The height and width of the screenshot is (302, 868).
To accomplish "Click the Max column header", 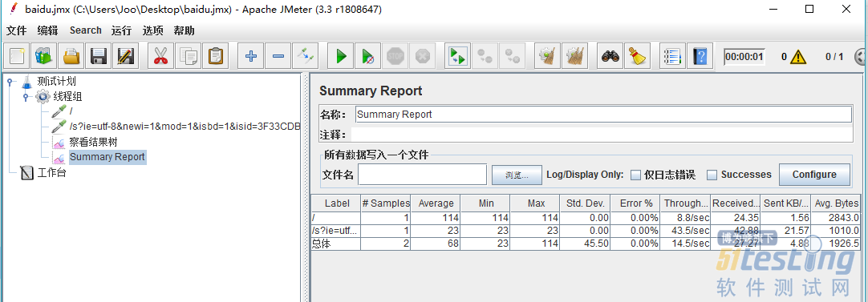I will (x=535, y=203).
